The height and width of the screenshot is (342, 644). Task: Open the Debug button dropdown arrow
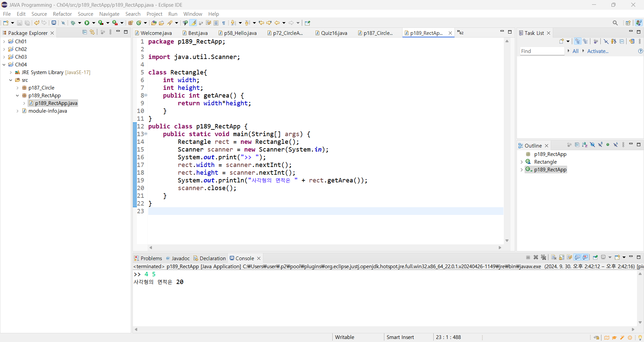click(x=79, y=23)
